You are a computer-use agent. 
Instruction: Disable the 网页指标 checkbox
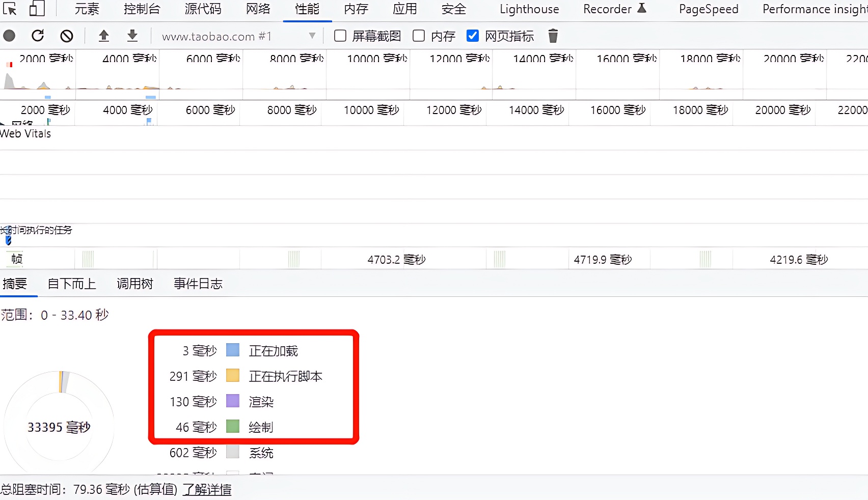pos(473,36)
